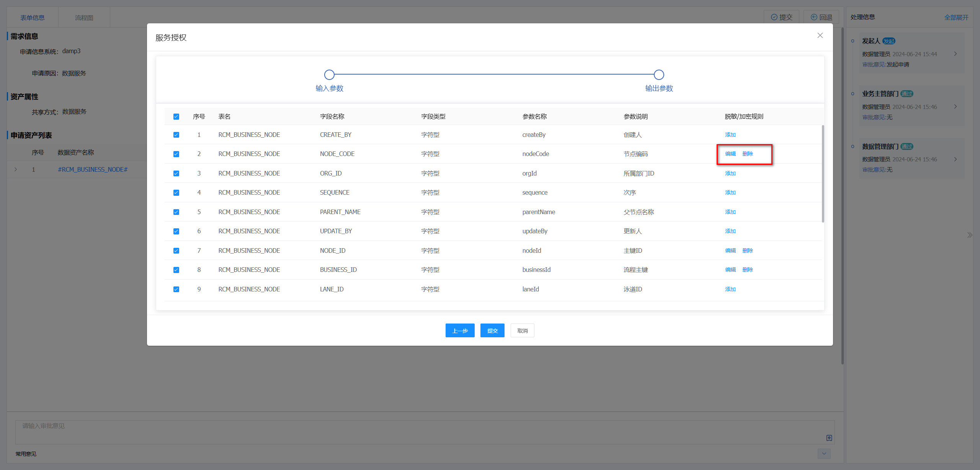The height and width of the screenshot is (470, 980).
Task: Switch to the 流程图 tab
Action: (x=84, y=18)
